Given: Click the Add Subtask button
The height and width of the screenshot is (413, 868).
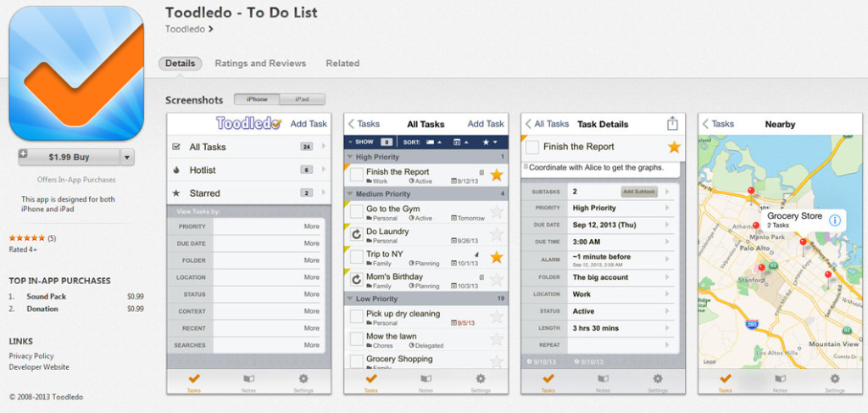Looking at the screenshot, I should (x=639, y=192).
